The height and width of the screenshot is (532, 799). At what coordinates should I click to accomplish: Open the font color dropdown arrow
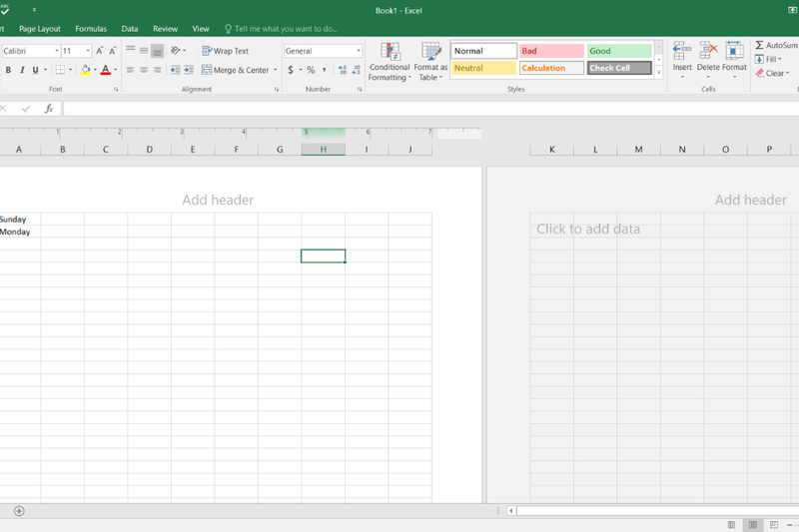tap(116, 70)
